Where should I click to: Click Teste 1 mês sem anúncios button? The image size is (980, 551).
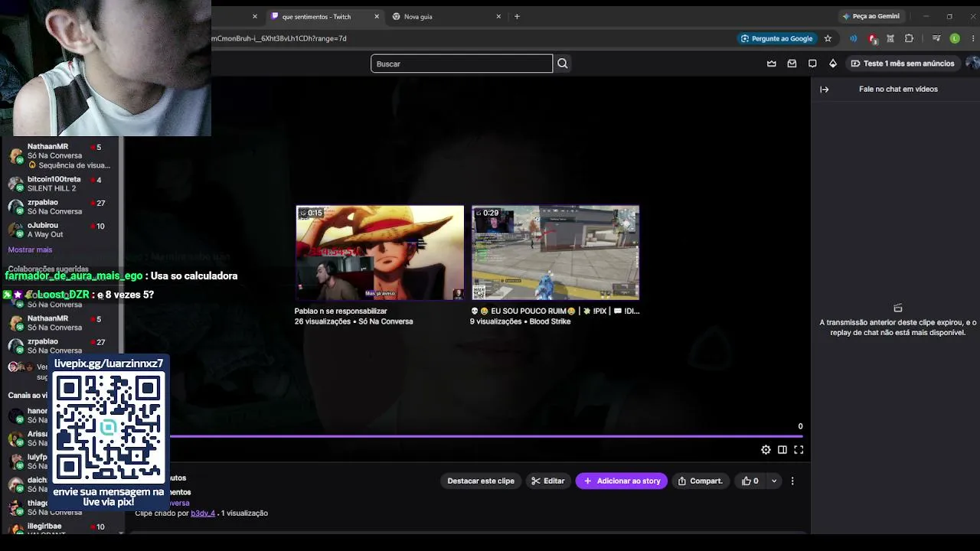tap(902, 64)
